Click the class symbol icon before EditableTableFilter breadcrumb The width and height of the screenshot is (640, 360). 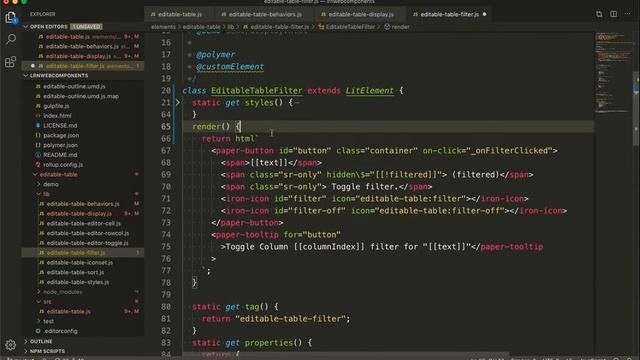pyautogui.click(x=321, y=27)
